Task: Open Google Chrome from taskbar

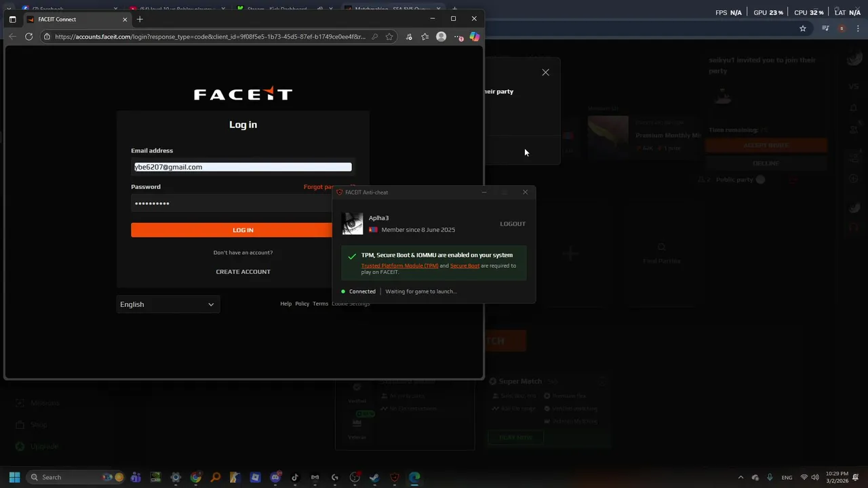Action: [195, 477]
